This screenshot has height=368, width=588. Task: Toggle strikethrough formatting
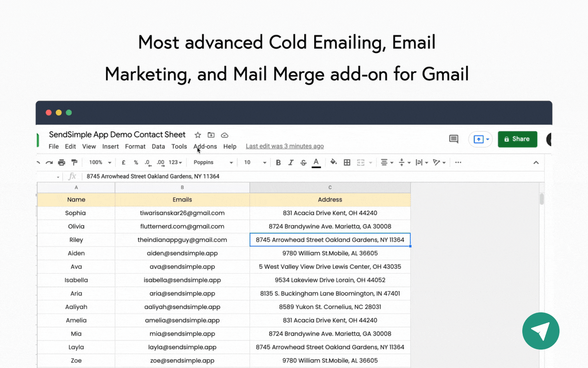303,162
